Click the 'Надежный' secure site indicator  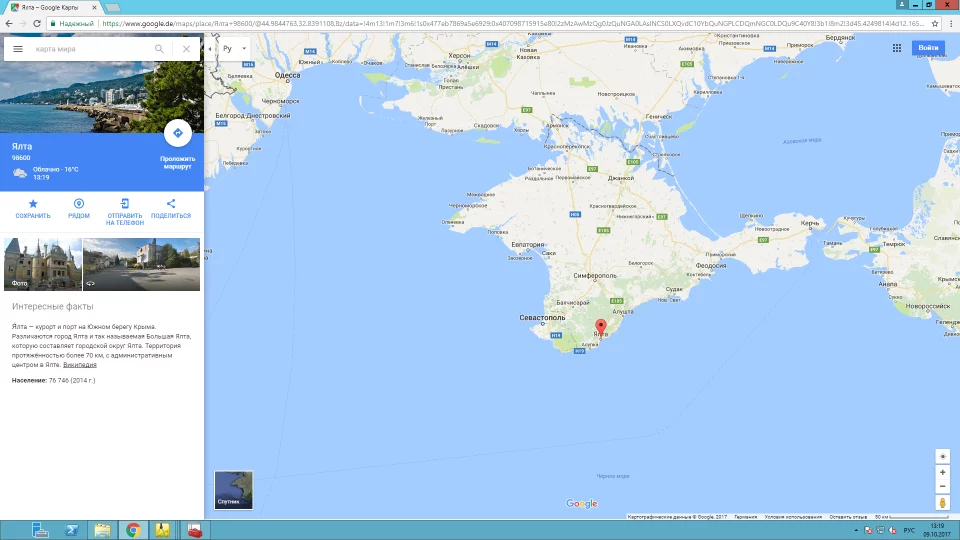tap(72, 23)
